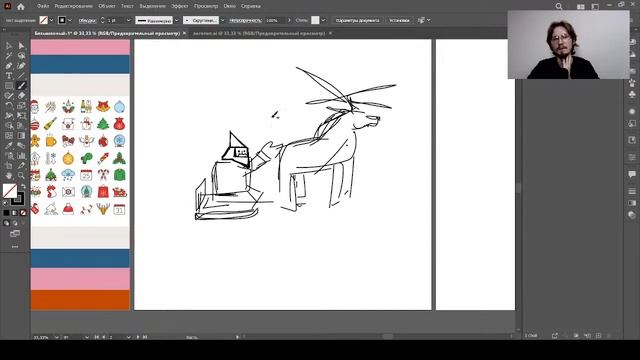Select the Pen tool

click(9, 66)
